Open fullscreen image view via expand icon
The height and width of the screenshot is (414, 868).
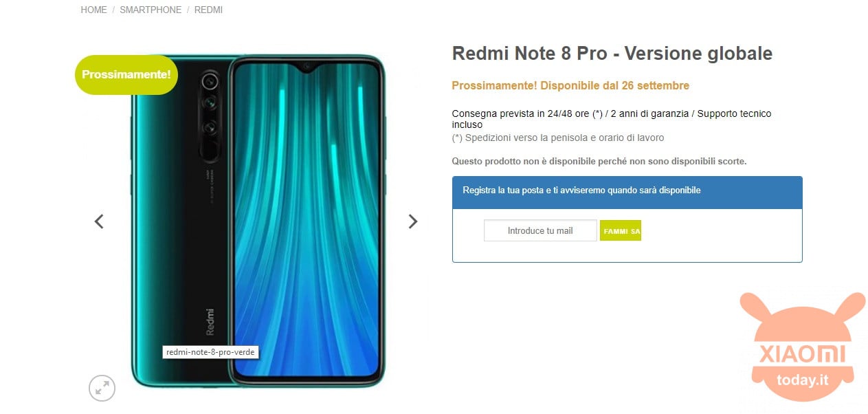(x=102, y=388)
